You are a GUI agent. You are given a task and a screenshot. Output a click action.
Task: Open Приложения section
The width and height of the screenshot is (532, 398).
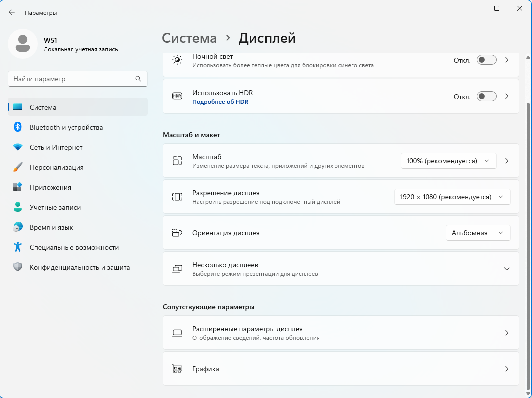pyautogui.click(x=78, y=187)
